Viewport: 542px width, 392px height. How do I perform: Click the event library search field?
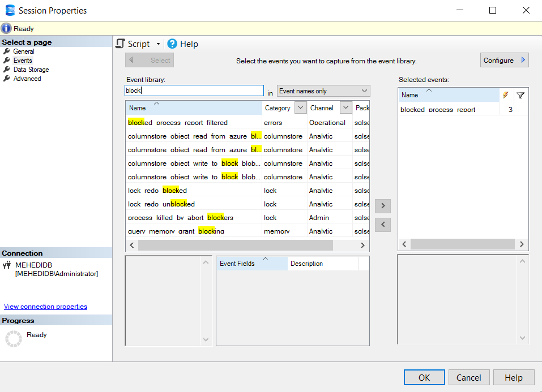(x=194, y=91)
